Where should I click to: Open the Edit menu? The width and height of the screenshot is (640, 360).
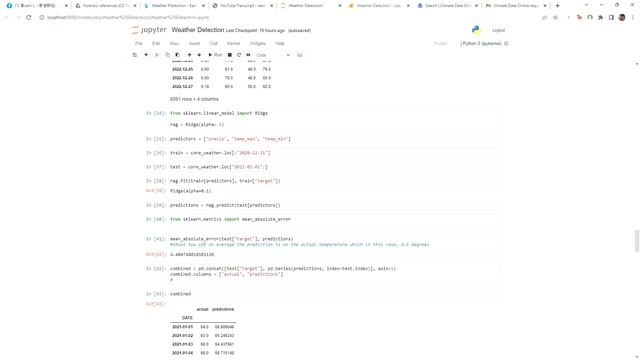156,43
